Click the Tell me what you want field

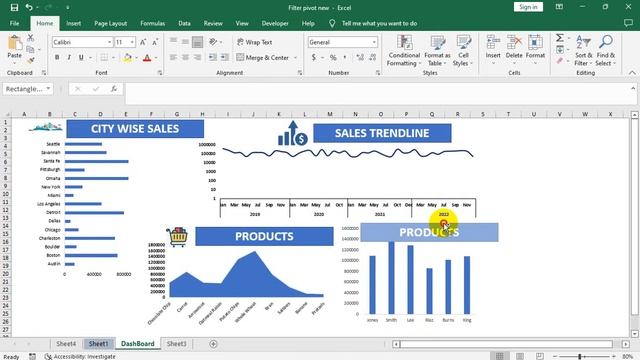(x=379, y=23)
